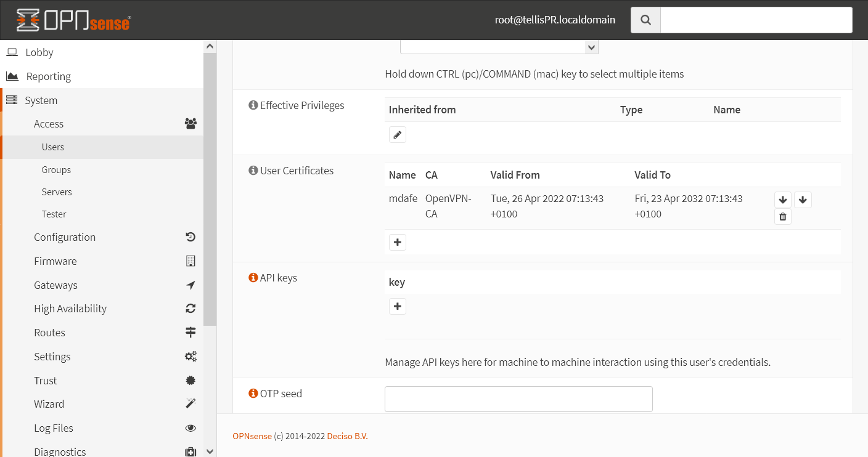Viewport: 868px width, 457px height.
Task: Delete the mdafe certificate via trash icon
Action: (x=782, y=216)
